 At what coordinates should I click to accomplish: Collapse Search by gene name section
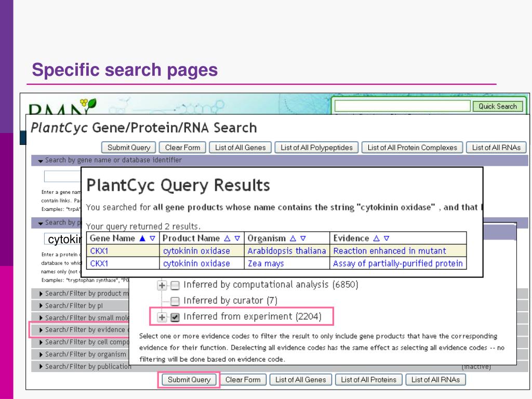(41, 161)
